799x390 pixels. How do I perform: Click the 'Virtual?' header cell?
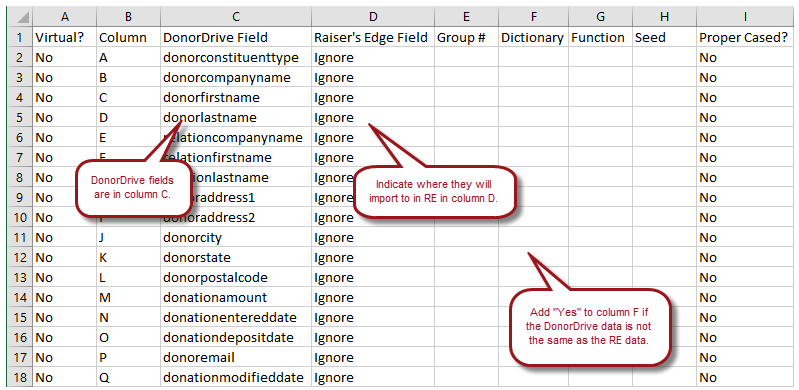point(64,38)
